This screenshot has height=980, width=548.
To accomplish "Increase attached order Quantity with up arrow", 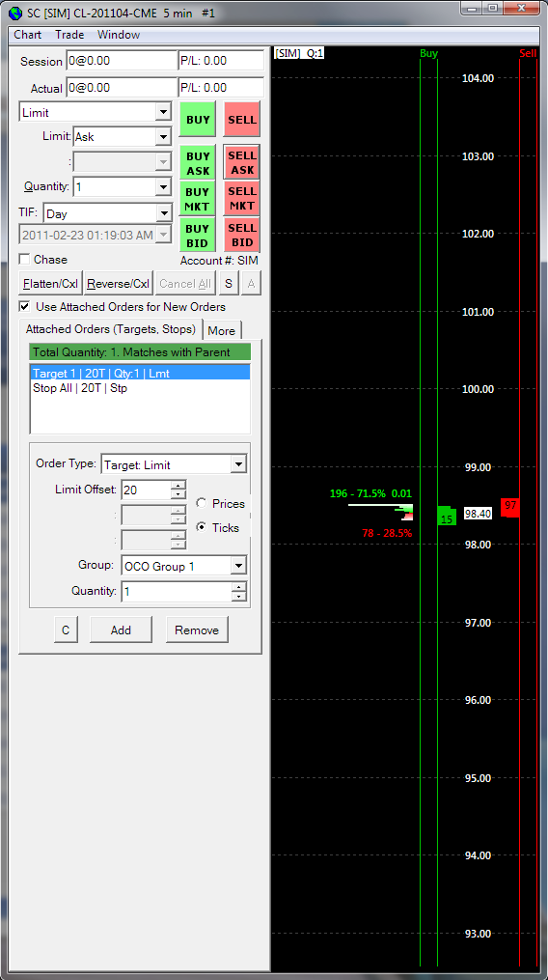I will 238,586.
